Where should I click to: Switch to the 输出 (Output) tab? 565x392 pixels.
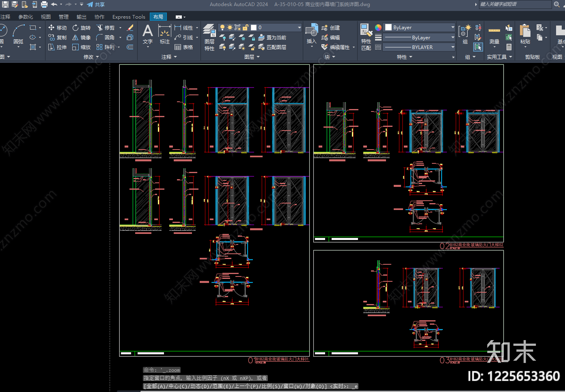(x=82, y=17)
